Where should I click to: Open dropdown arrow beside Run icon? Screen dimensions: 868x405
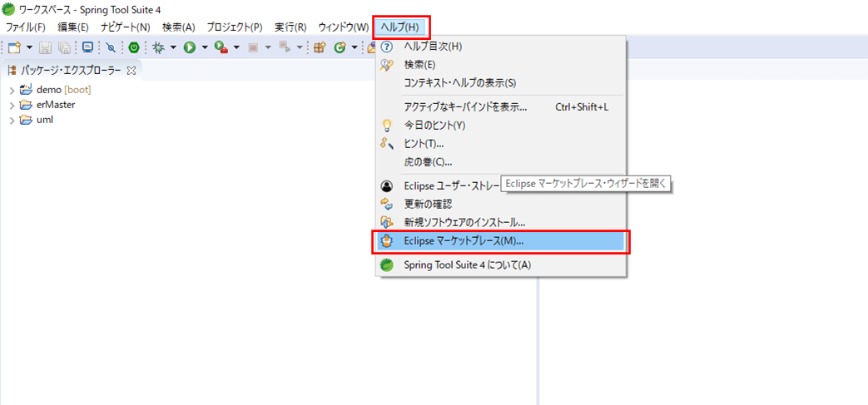pos(204,48)
